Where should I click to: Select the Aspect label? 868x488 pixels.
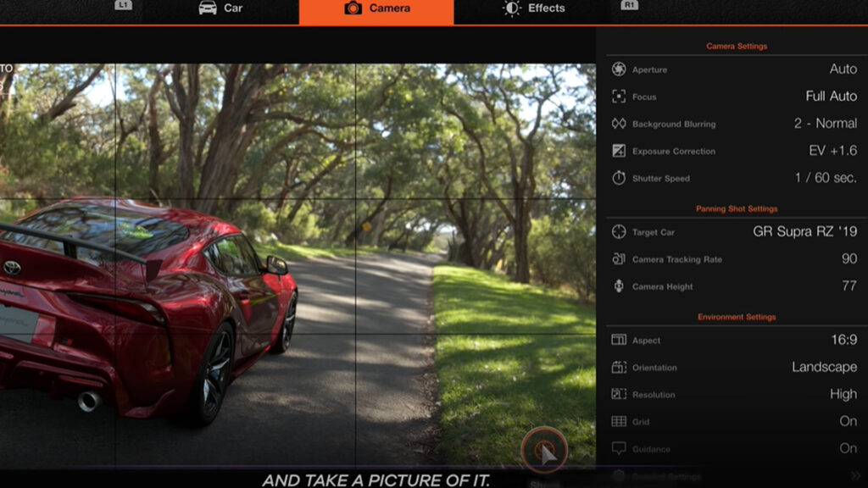(x=646, y=341)
